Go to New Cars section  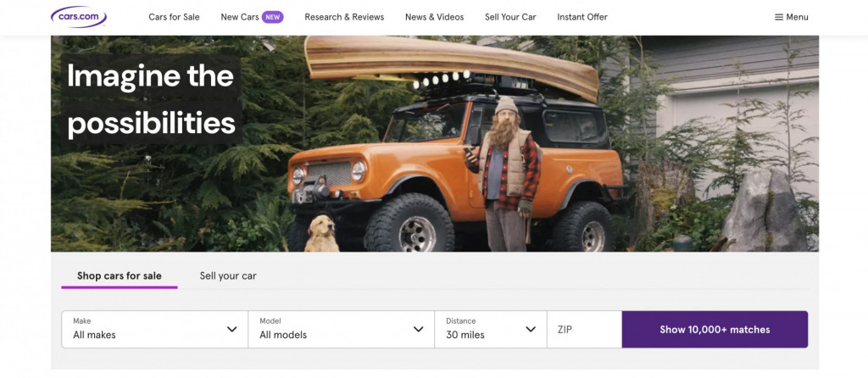point(240,17)
